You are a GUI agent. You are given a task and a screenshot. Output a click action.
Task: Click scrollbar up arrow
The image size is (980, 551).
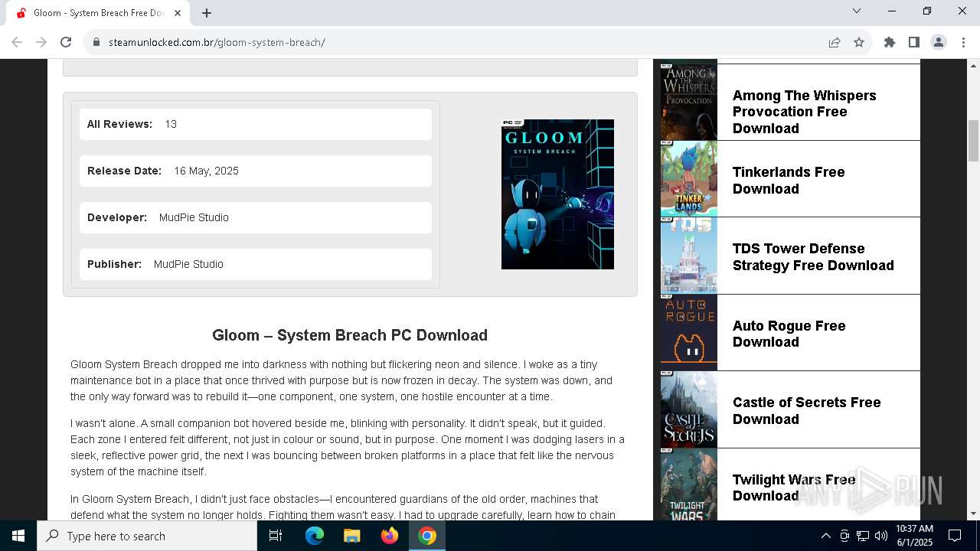click(973, 65)
